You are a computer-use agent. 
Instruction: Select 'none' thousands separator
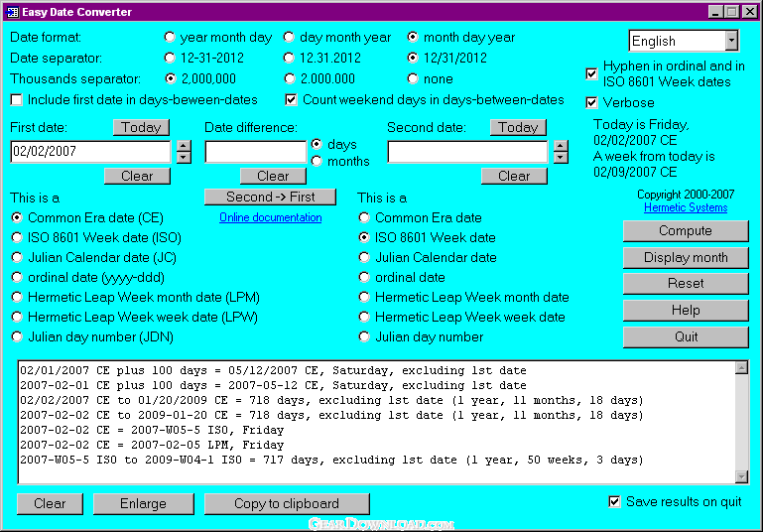coord(413,78)
